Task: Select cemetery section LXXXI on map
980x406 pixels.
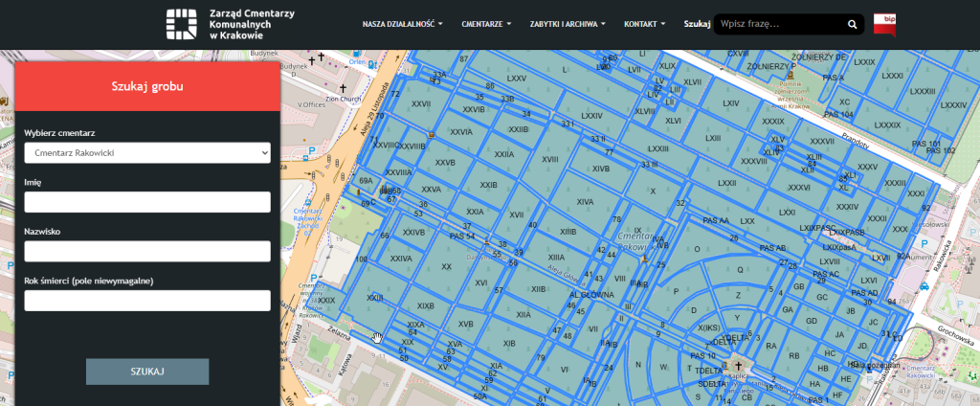Action: [x=893, y=75]
